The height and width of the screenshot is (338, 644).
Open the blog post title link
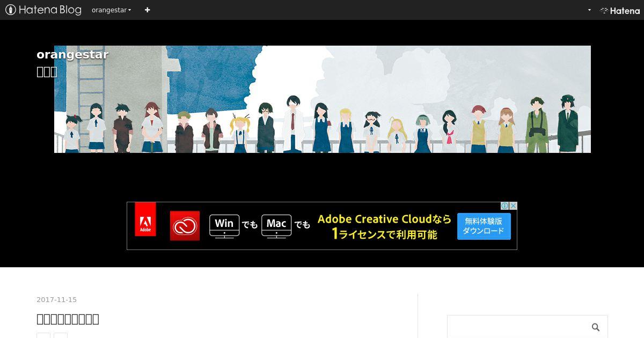[68, 319]
